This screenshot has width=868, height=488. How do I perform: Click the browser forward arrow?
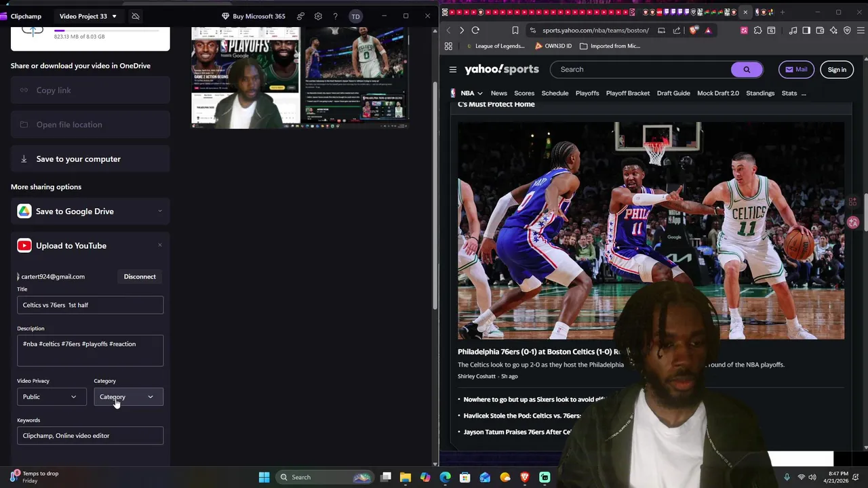point(462,30)
